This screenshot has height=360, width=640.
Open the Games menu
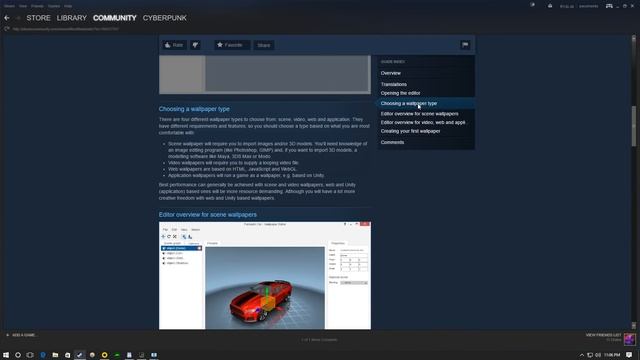click(53, 6)
